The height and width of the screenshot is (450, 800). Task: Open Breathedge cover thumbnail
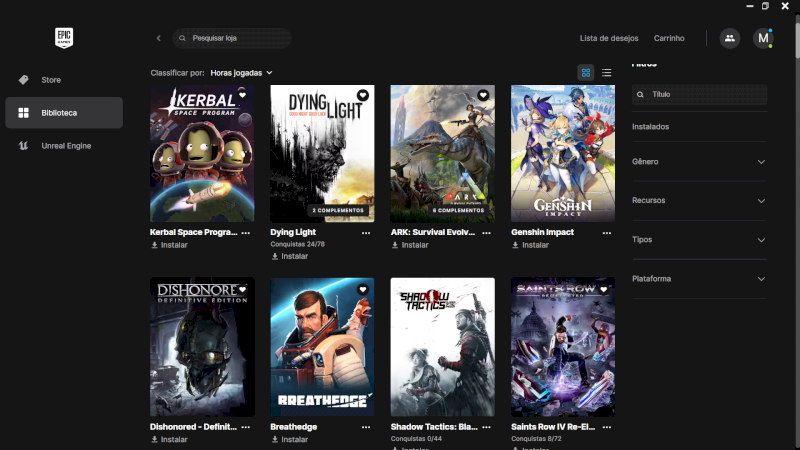click(x=322, y=347)
